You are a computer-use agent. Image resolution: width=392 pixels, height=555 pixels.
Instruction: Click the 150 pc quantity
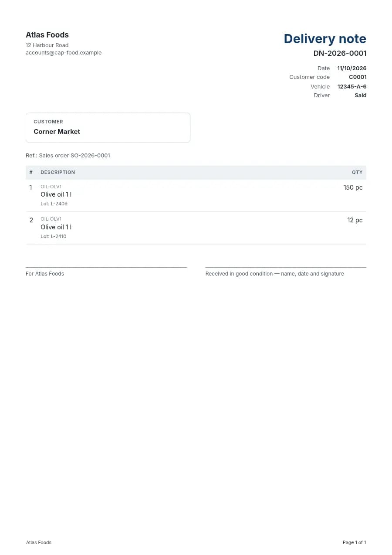353,187
